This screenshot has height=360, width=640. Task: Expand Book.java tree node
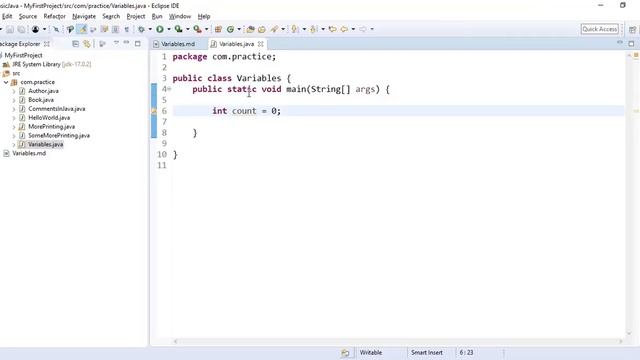click(14, 100)
